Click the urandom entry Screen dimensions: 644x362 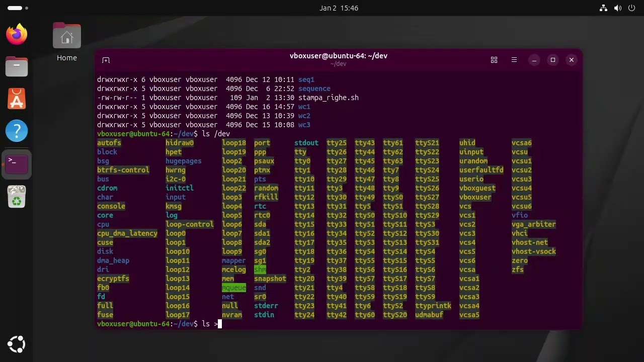(x=473, y=161)
